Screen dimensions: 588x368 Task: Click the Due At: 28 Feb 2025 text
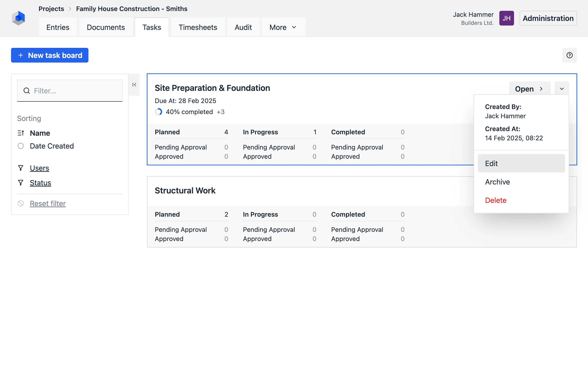pyautogui.click(x=185, y=101)
